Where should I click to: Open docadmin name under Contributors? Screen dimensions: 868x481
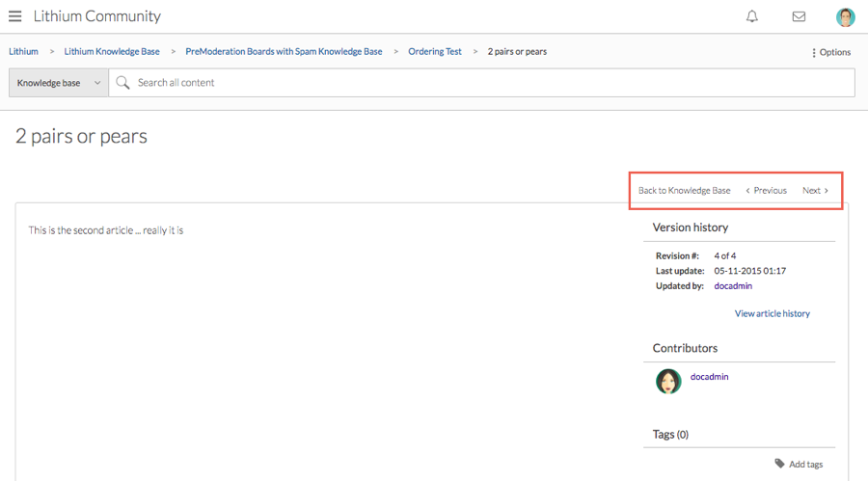click(x=709, y=376)
